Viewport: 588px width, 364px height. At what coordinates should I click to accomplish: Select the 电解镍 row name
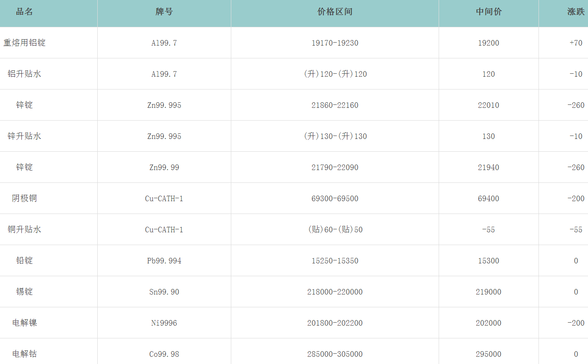[24, 323]
